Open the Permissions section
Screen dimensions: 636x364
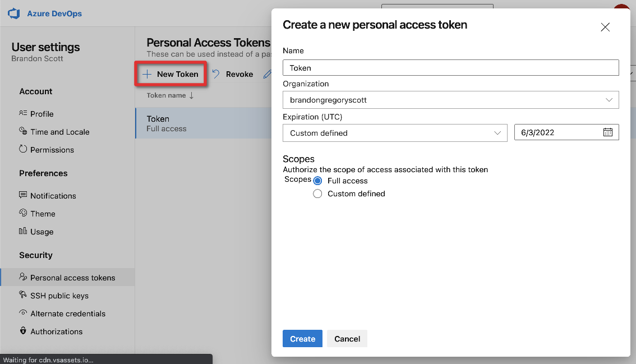point(50,150)
